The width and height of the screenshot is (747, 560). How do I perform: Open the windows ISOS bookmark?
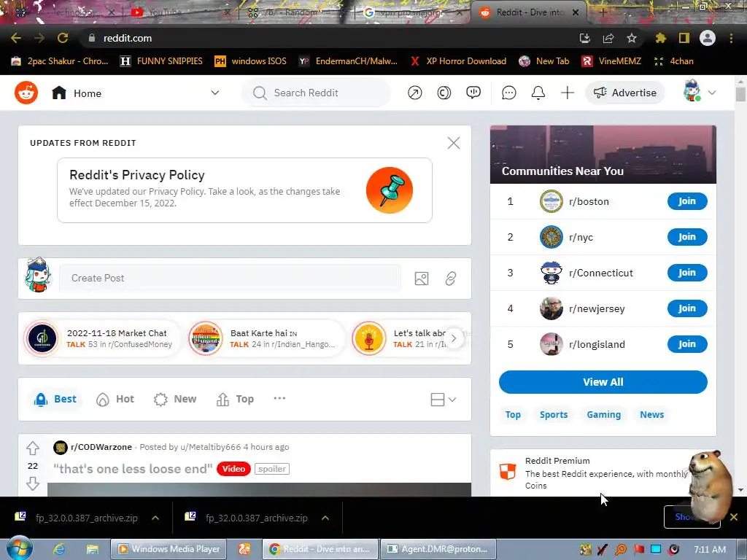tap(251, 61)
